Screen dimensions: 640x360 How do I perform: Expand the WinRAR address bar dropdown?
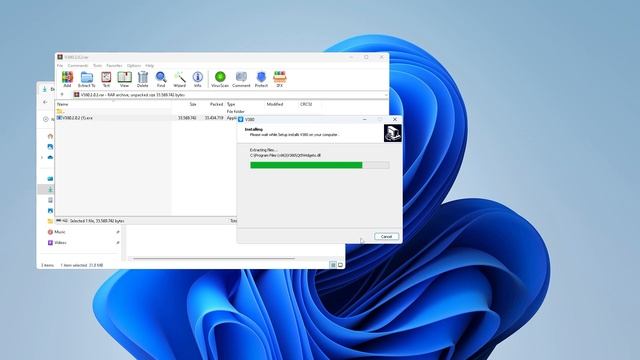click(x=386, y=95)
